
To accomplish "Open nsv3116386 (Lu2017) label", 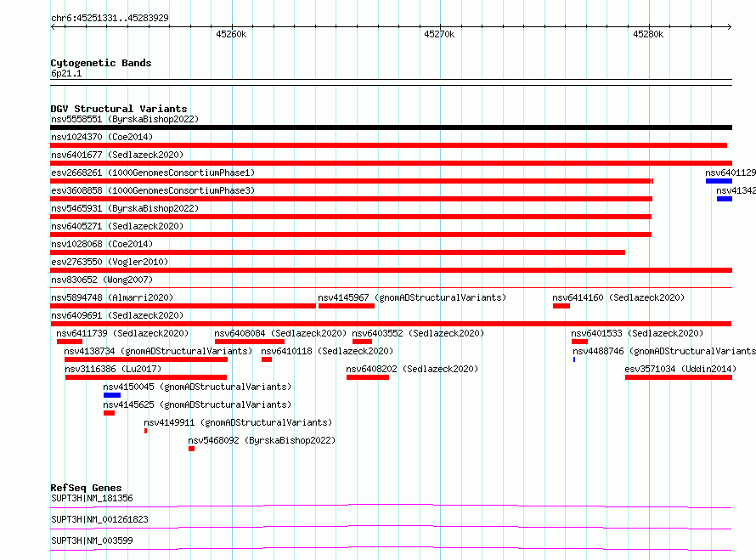I will click(x=113, y=369).
